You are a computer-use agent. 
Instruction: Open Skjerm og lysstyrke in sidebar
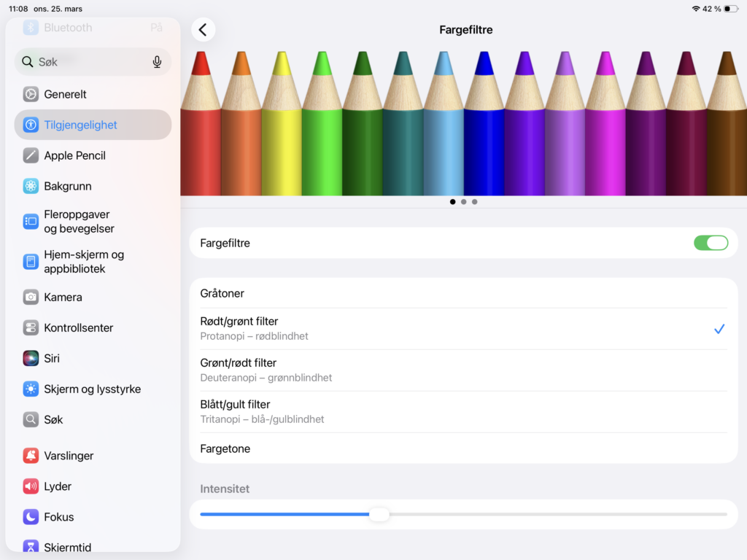click(x=93, y=389)
